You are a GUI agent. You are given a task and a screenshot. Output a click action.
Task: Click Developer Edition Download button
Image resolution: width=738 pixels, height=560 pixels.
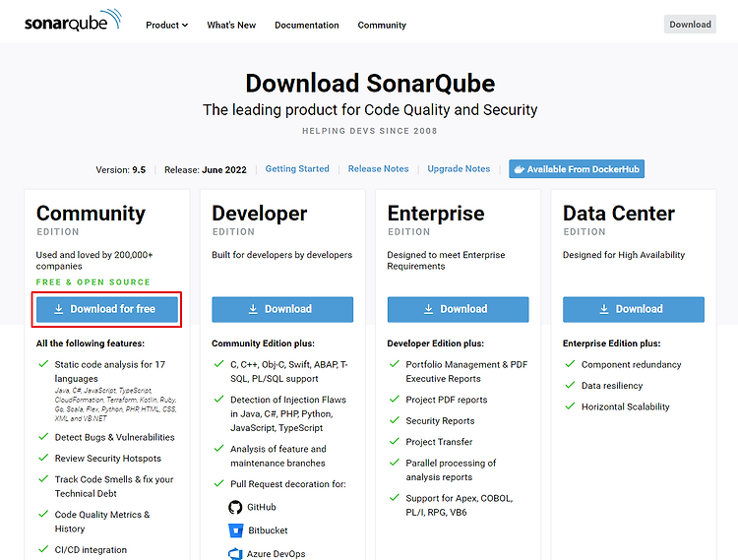282,309
